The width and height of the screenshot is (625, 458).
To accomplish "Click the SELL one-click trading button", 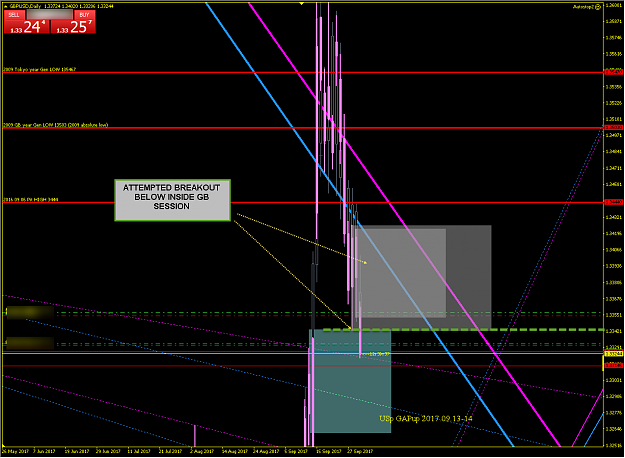I will coord(14,15).
